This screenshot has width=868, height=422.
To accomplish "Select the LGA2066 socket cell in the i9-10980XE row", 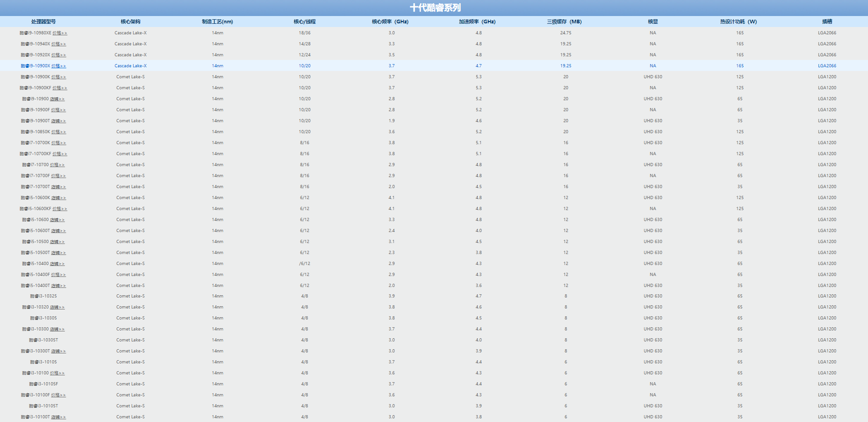I will tap(827, 33).
